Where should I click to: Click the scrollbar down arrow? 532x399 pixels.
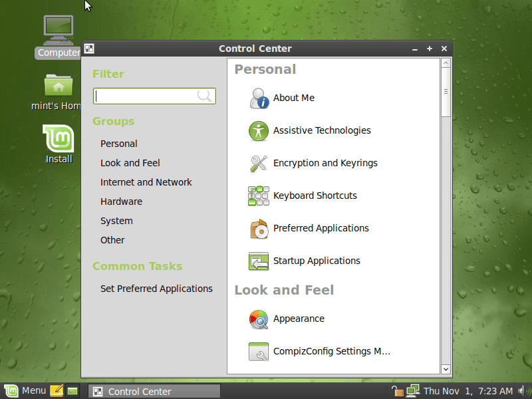(x=446, y=368)
